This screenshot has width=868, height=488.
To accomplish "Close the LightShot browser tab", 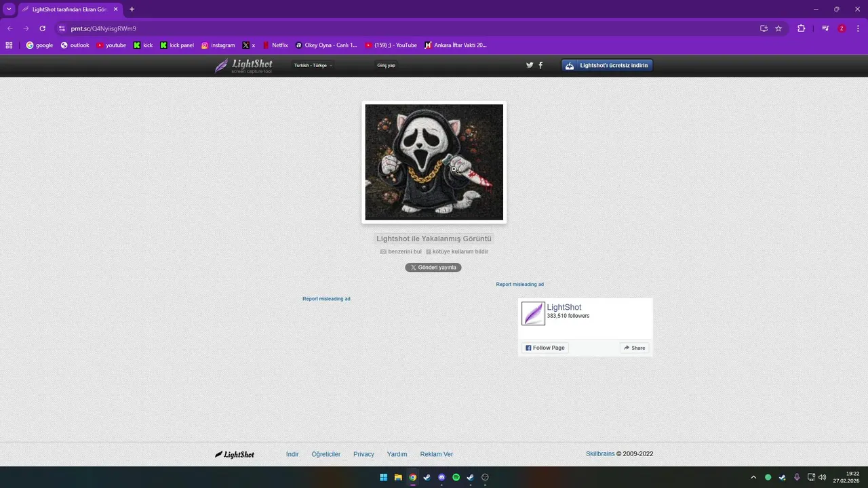I will coord(115,9).
